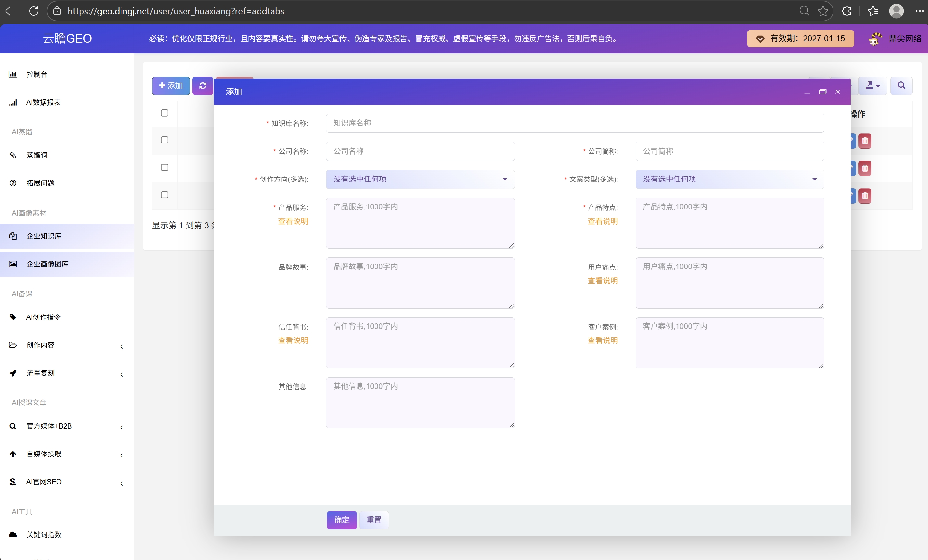Click the 知识库名称 input field
This screenshot has height=560, width=928.
point(575,123)
